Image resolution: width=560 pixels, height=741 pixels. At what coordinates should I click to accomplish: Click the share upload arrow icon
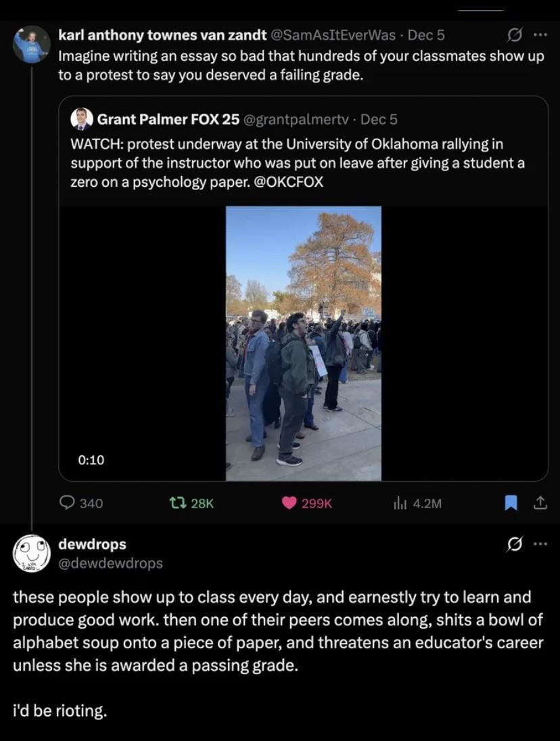pyautogui.click(x=540, y=502)
